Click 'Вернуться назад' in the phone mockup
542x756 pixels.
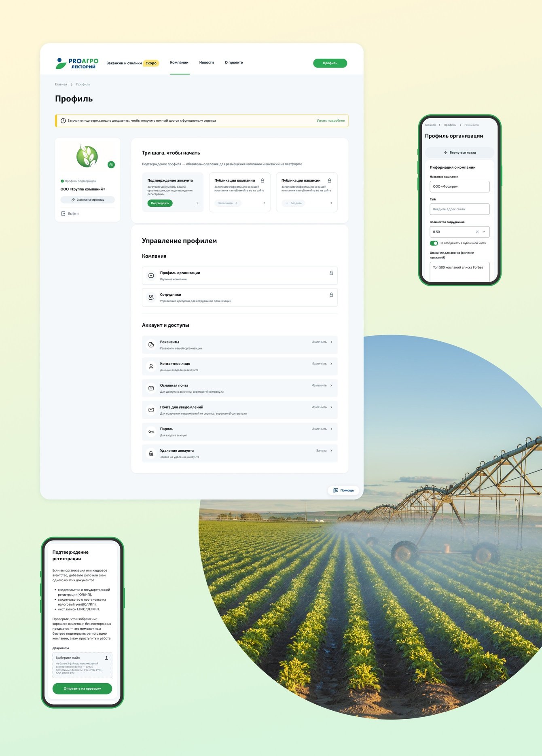459,152
